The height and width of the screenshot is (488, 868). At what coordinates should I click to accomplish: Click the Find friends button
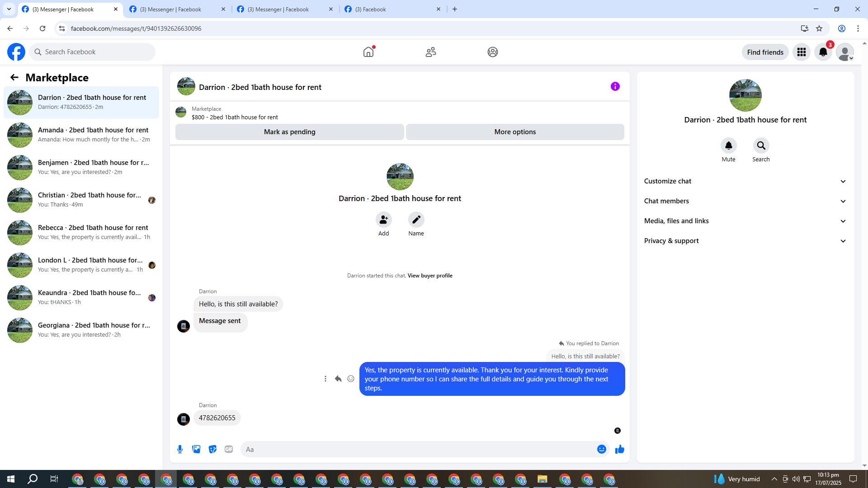[765, 52]
